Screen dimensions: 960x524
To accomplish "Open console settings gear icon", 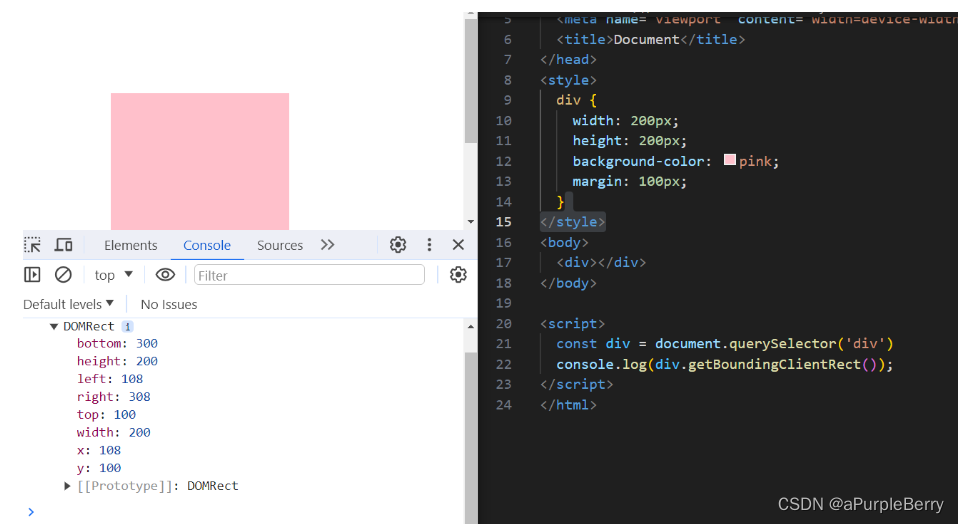I will point(458,275).
